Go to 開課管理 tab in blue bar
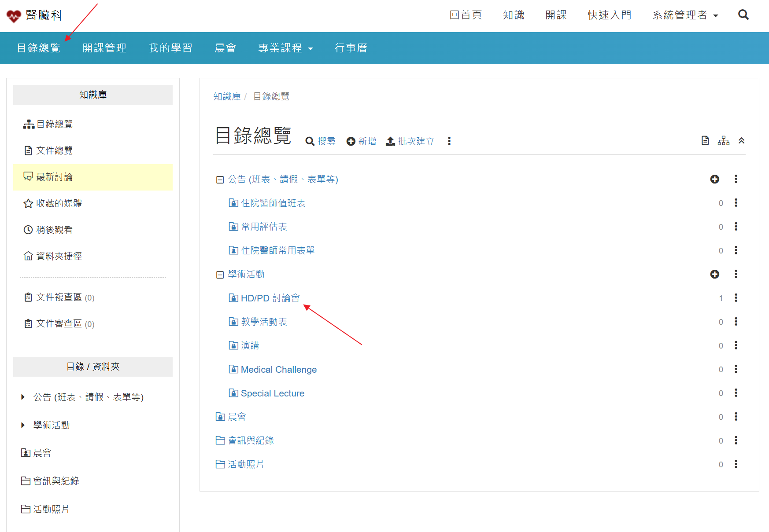Viewport: 769px width, 532px height. click(104, 48)
